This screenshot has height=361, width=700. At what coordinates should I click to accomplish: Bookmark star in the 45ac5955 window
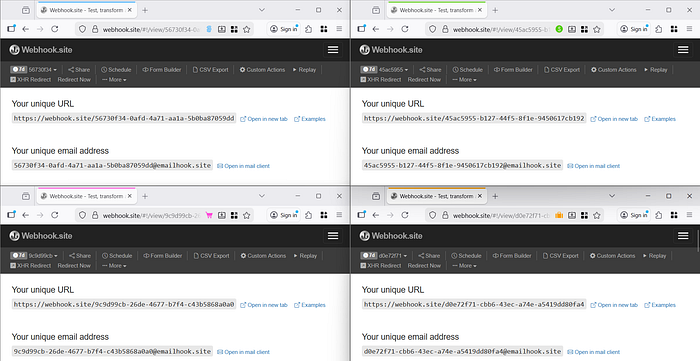[596, 29]
